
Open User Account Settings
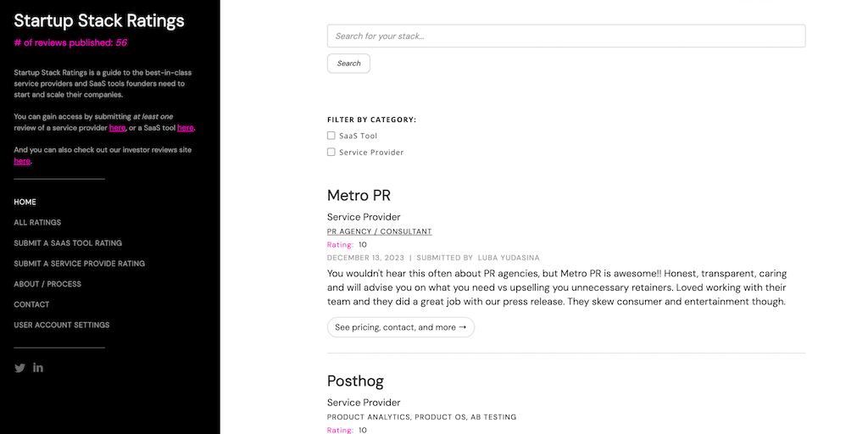(62, 325)
